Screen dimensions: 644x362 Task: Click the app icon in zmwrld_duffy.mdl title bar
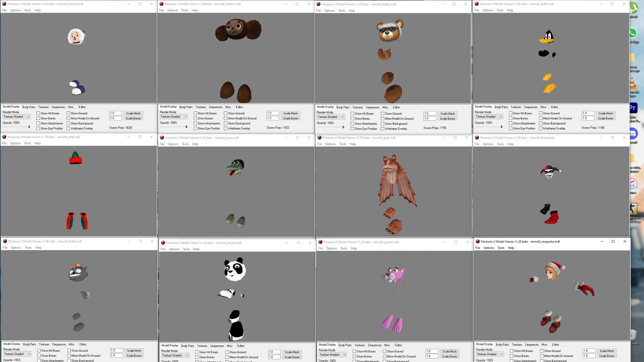click(x=477, y=4)
